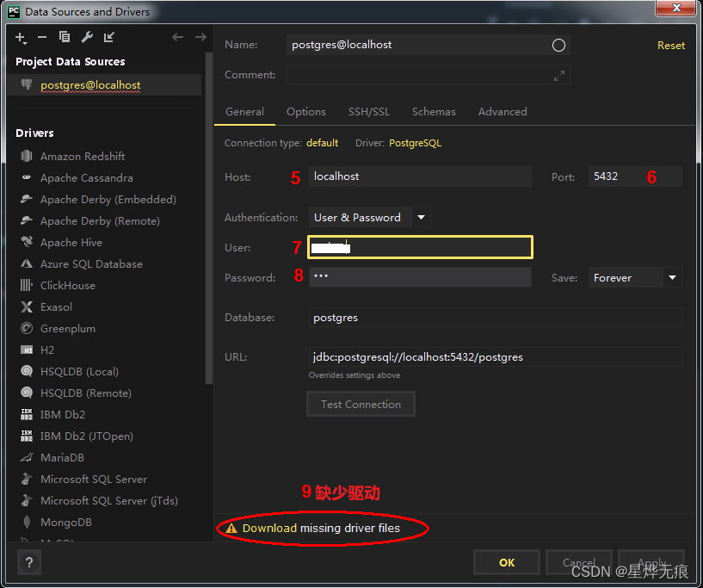
Task: Click the circle indicator beside the Name field
Action: click(558, 45)
